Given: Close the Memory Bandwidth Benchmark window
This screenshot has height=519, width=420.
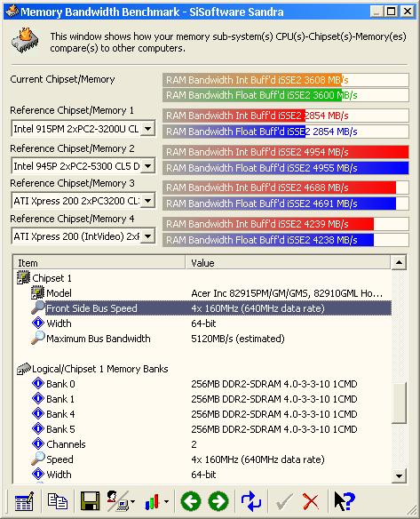Looking at the screenshot, I should 407,12.
